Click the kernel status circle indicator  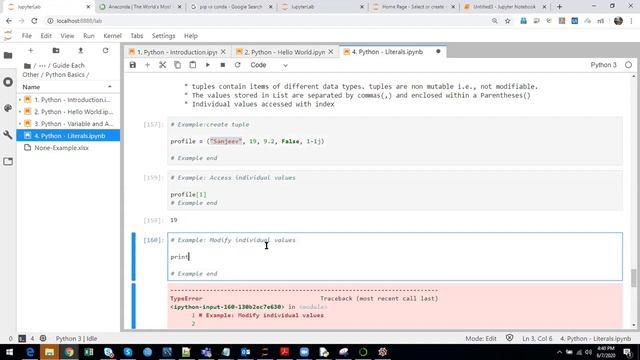[628, 65]
